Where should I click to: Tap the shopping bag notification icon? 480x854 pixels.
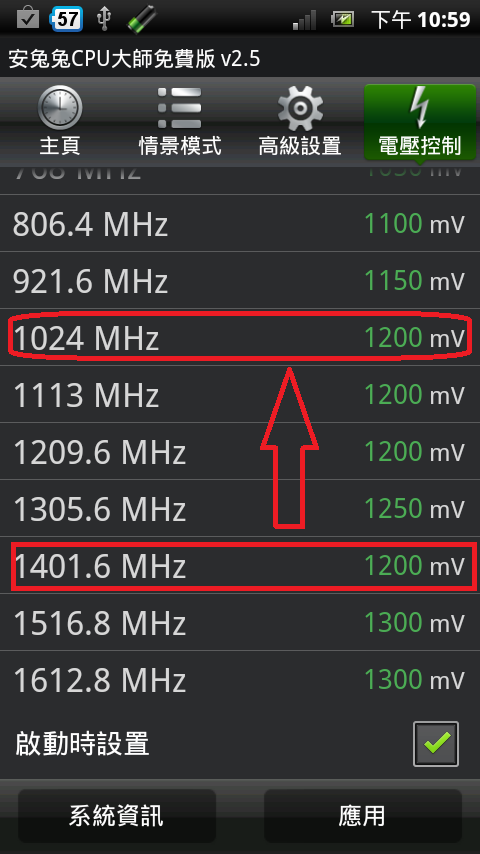tap(27, 20)
